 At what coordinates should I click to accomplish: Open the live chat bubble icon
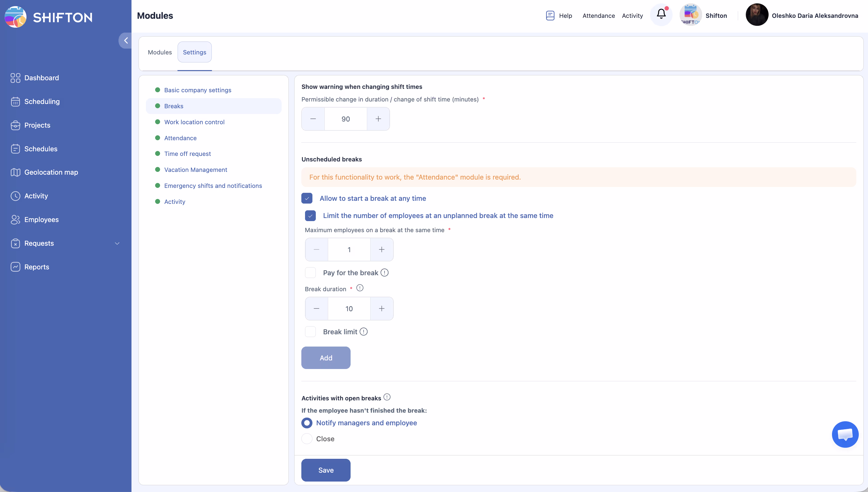pos(845,434)
